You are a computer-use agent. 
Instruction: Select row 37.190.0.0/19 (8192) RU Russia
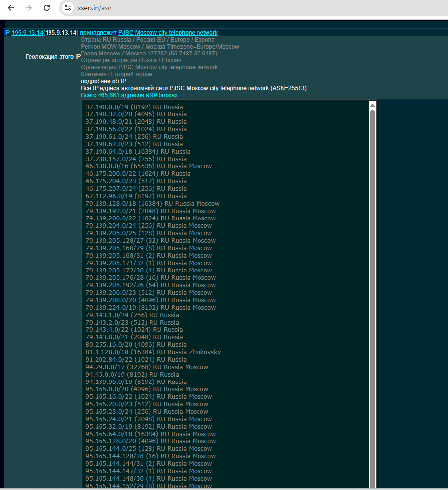(134, 107)
